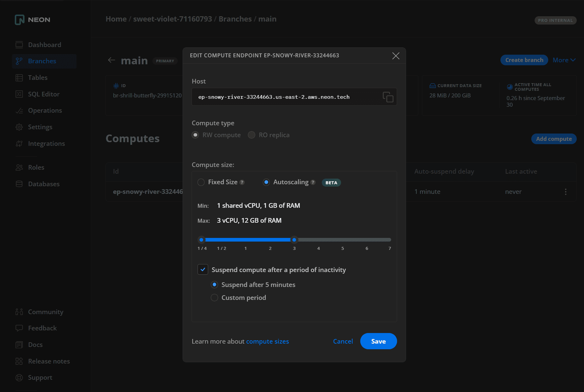584x392 pixels.
Task: Open the Databases sidebar icon
Action: tap(19, 184)
